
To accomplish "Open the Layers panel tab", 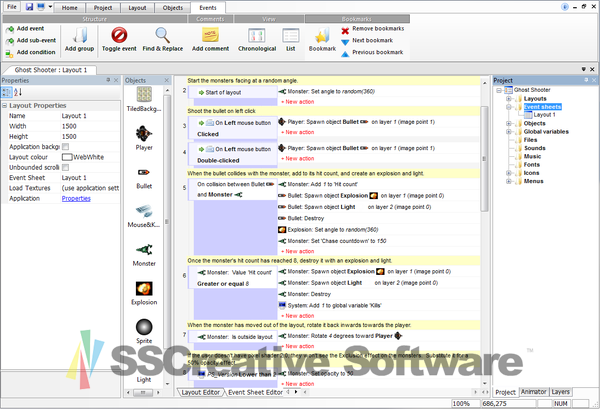I will 561,392.
